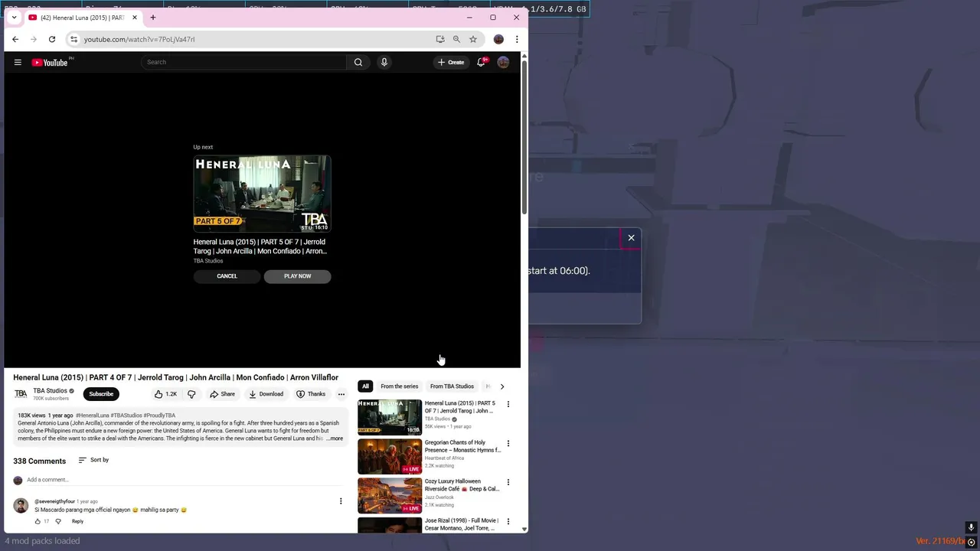
Task: Bookmark this page with star icon
Action: [473, 39]
